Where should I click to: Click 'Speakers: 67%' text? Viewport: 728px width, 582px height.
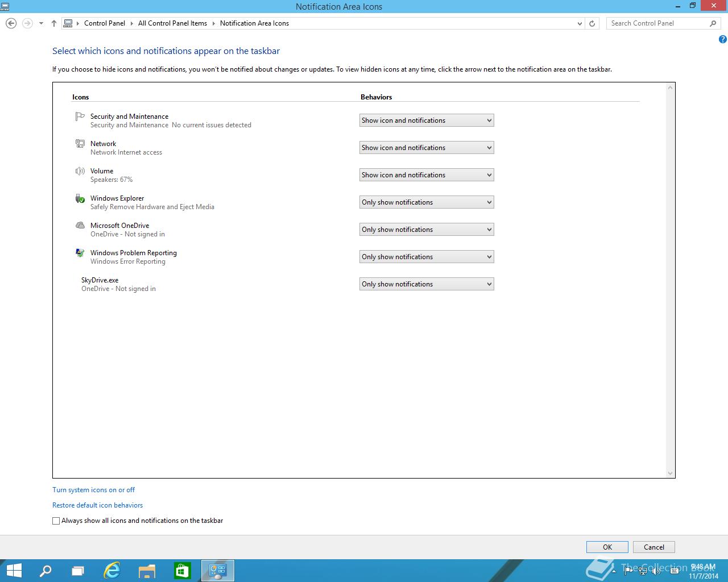pos(111,180)
